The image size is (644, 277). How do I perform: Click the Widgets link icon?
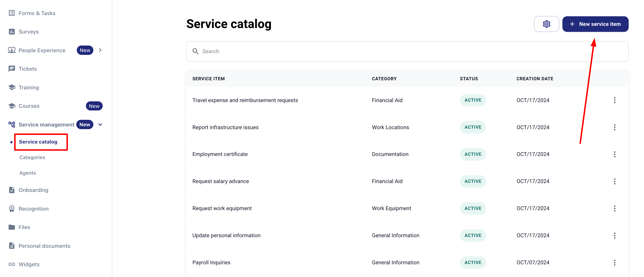pos(12,264)
